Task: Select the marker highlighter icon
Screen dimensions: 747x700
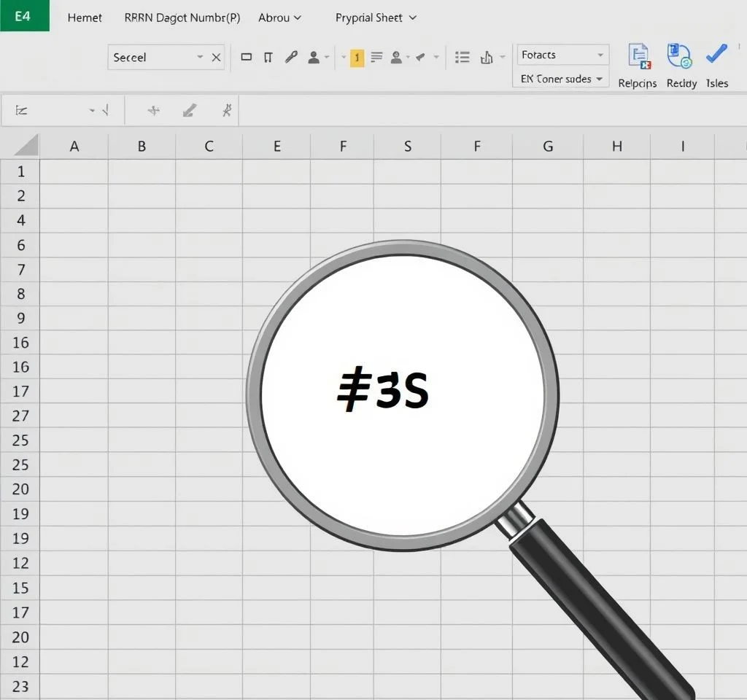Action: 420,58
